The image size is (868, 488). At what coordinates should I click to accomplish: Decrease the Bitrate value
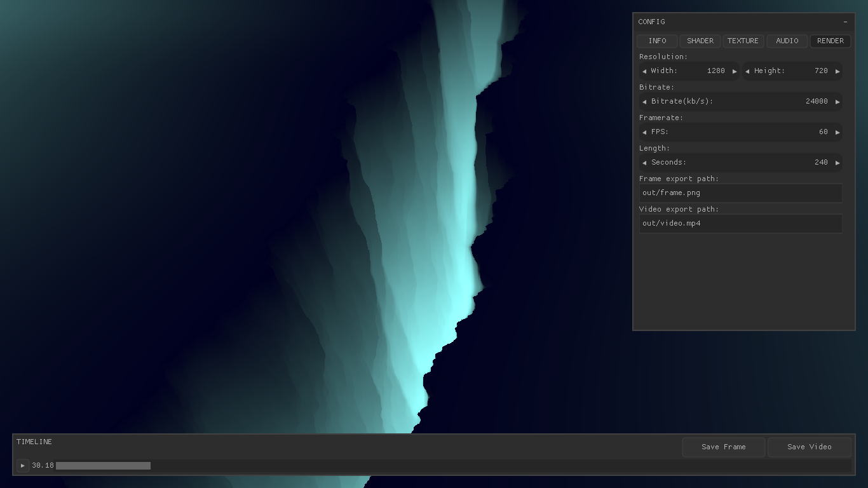tap(644, 101)
